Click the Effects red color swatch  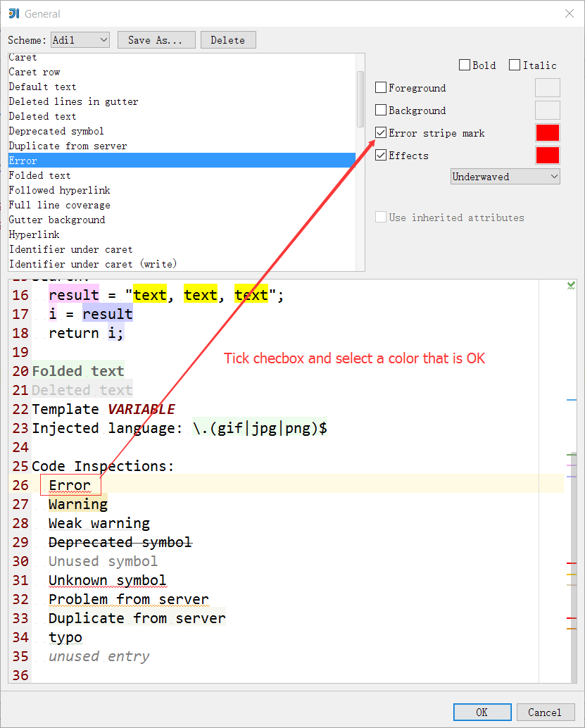(x=547, y=155)
